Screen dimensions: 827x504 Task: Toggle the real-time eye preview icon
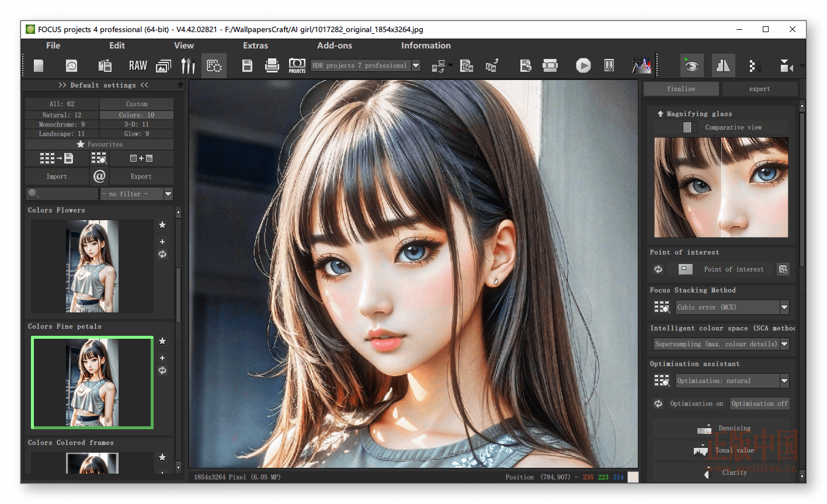click(x=692, y=66)
